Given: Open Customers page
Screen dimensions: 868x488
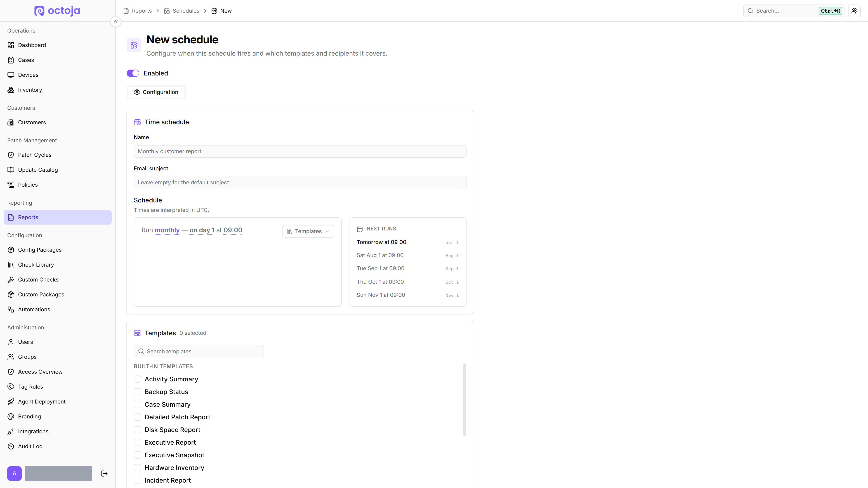Looking at the screenshot, I should point(58,122).
